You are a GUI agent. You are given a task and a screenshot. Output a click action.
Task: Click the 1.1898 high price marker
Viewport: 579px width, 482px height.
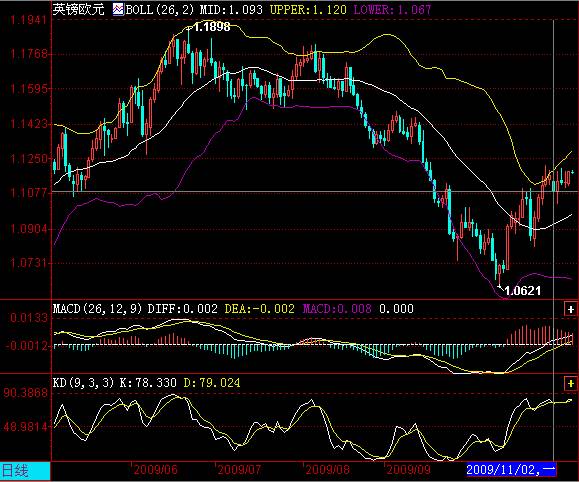(212, 27)
